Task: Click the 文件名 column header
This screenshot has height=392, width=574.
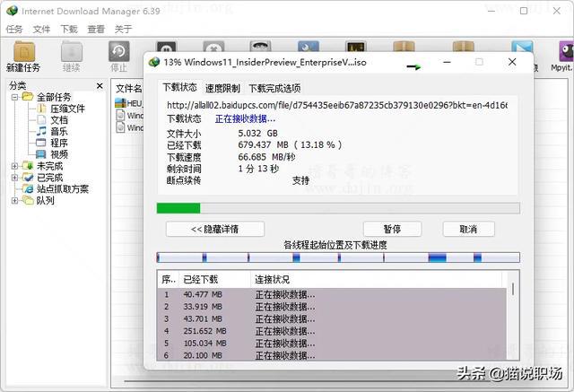Action: point(128,88)
